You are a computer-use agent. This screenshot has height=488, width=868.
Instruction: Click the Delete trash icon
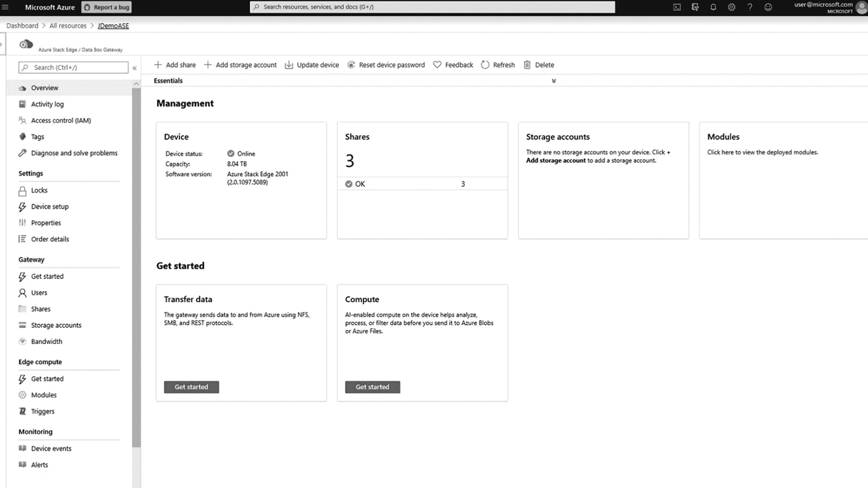tap(527, 65)
